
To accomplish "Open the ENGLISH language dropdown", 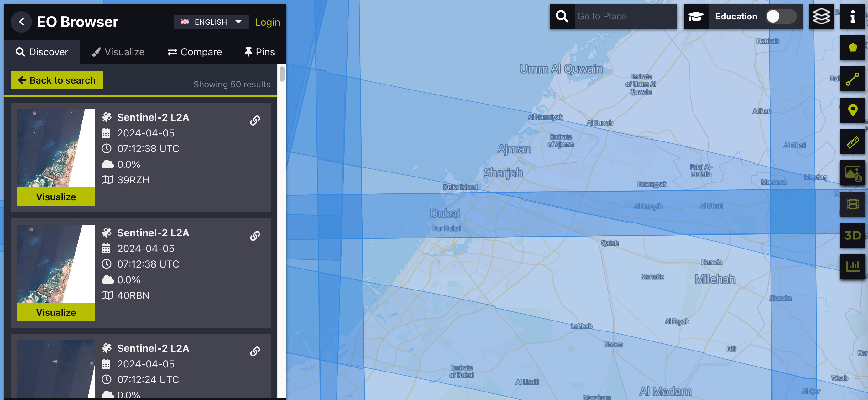I will (211, 22).
